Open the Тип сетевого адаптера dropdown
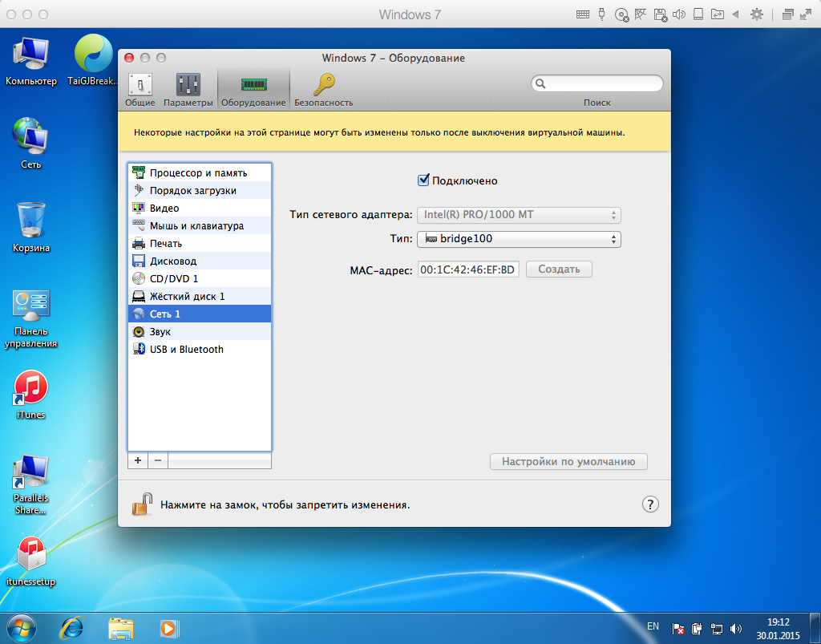This screenshot has width=821, height=644. [519, 215]
